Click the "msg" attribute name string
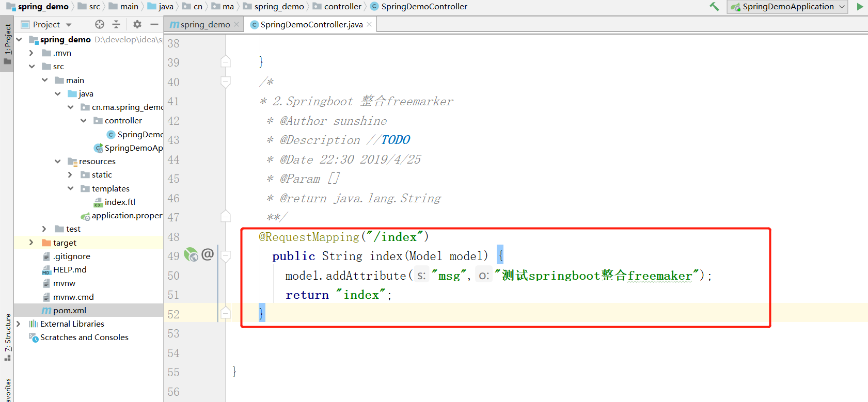Image resolution: width=868 pixels, height=402 pixels. pos(449,276)
